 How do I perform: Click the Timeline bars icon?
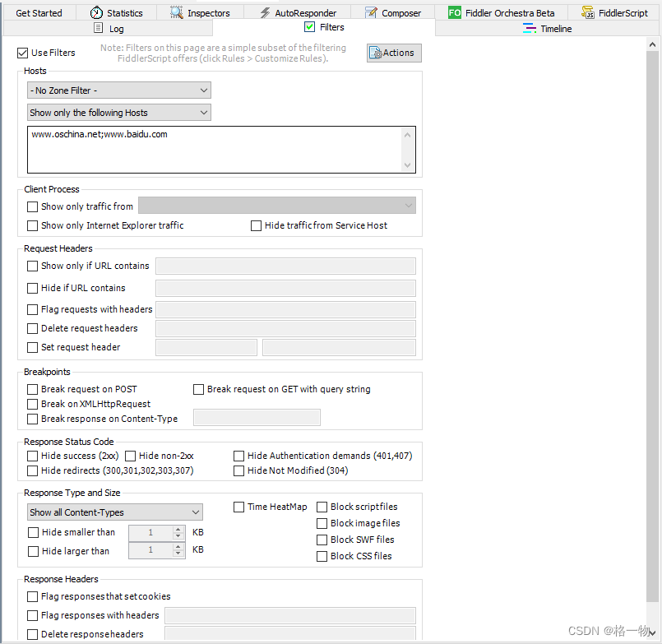[x=530, y=28]
